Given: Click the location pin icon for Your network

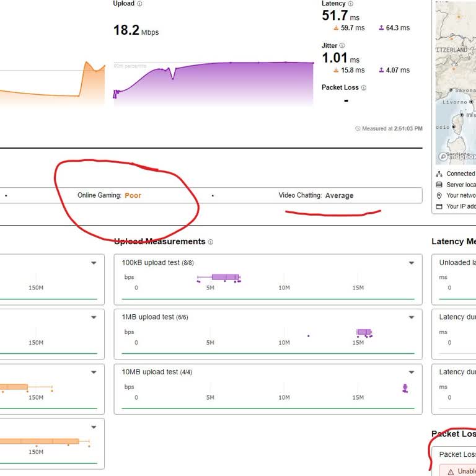Looking at the screenshot, I should (439, 195).
